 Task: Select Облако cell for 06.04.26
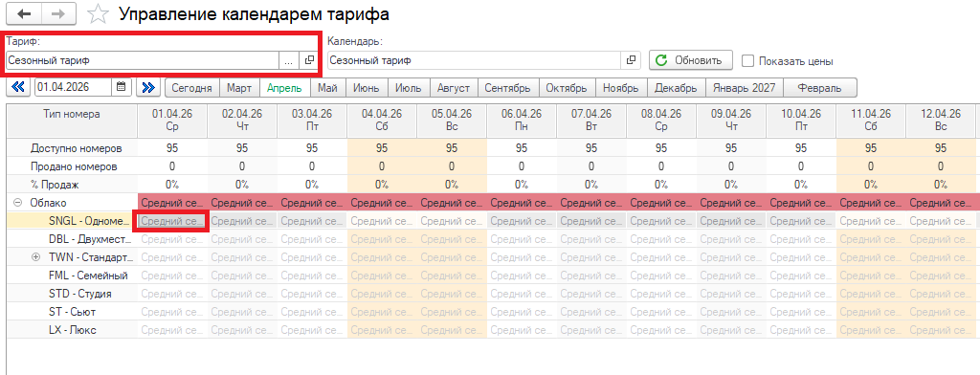pos(522,203)
